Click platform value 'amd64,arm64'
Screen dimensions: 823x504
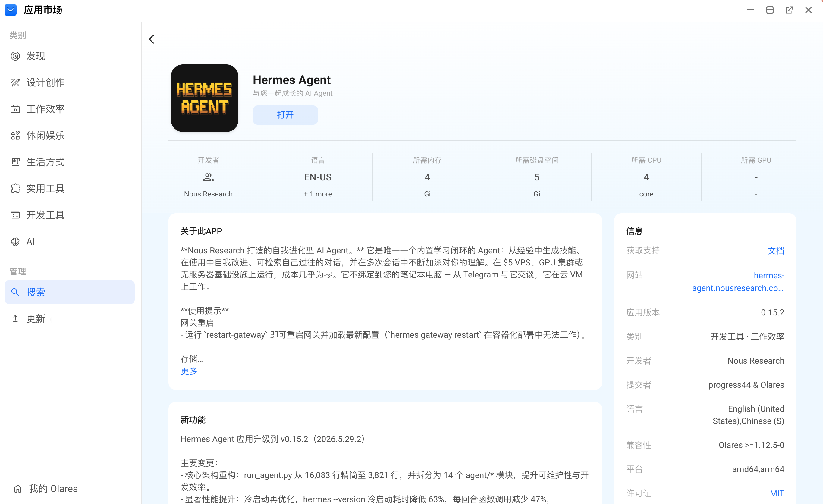[x=758, y=469]
